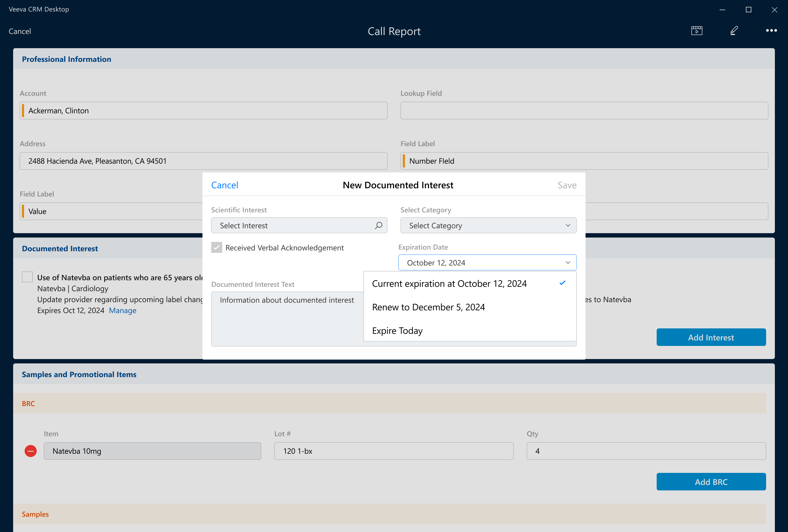The image size is (788, 532).
Task: Click the Add Interest button
Action: (711, 337)
